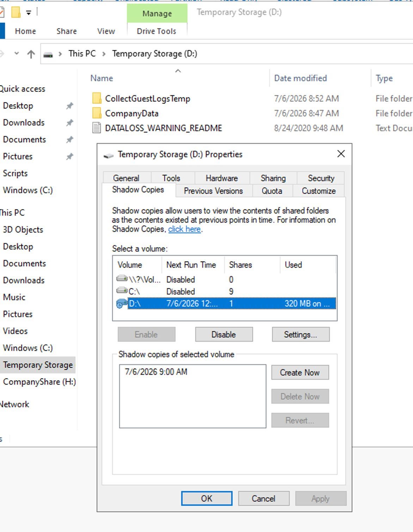
Task: Follow the 'click here' Shadow Copies link
Action: click(x=184, y=229)
